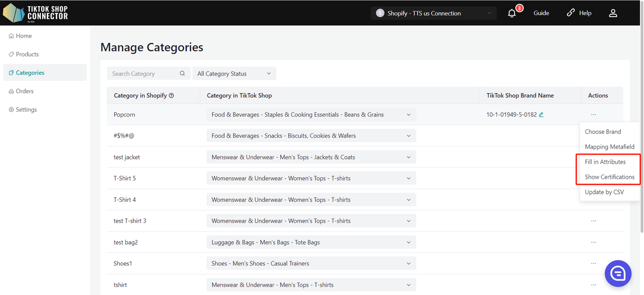Open the user profile icon

tap(613, 14)
